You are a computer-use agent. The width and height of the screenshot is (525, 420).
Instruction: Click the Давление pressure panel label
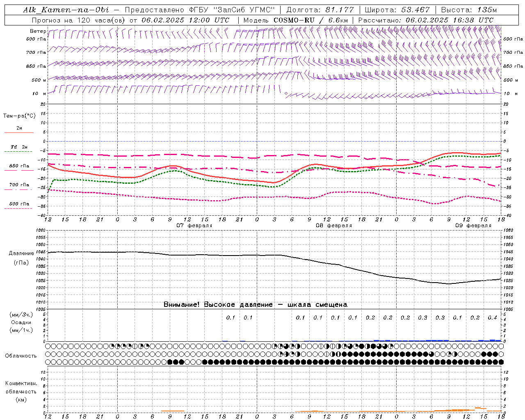coord(21,253)
